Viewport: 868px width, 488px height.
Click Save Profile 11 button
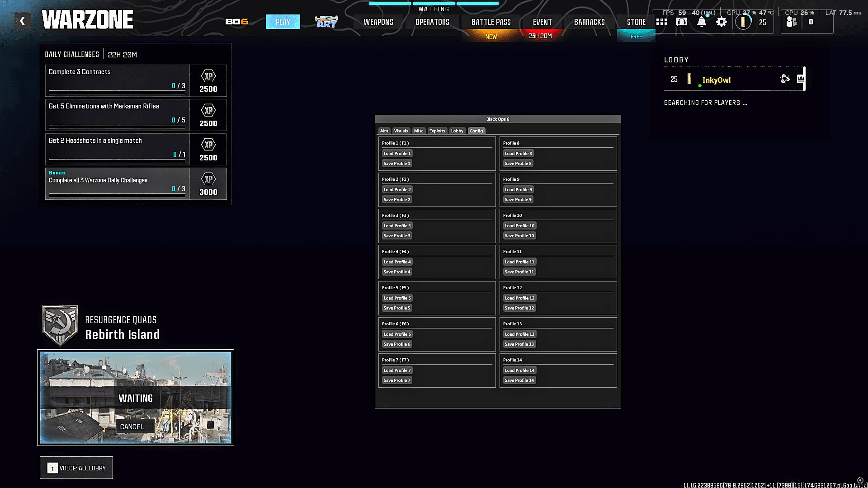[519, 272]
